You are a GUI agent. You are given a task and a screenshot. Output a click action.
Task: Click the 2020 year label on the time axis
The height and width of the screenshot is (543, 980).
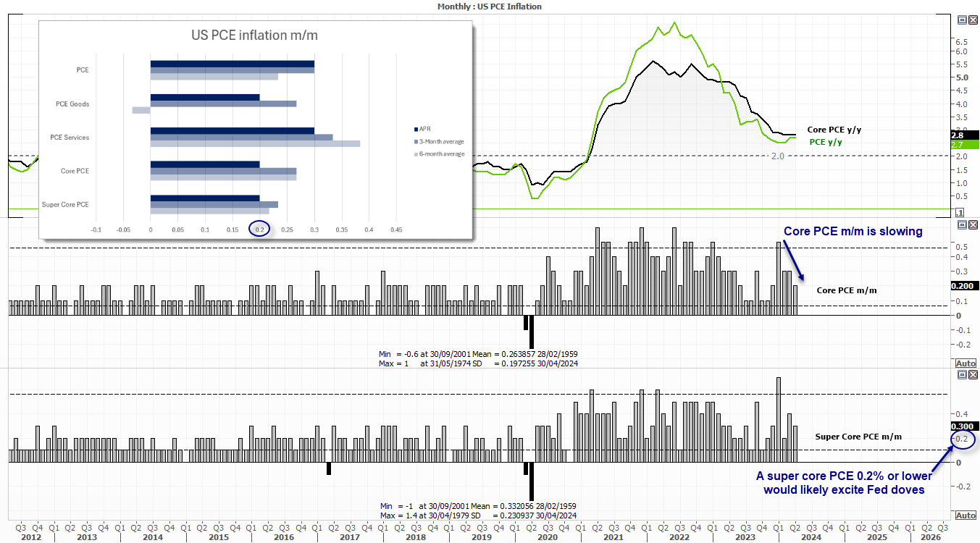(546, 538)
